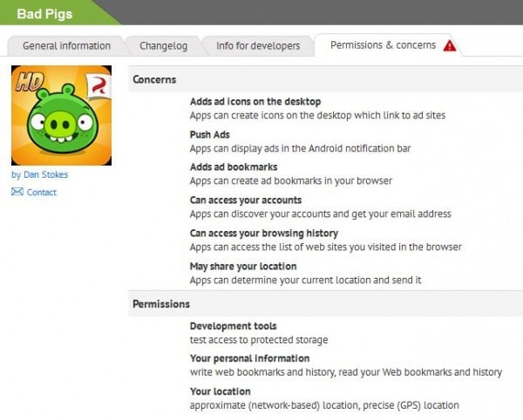Viewport: 523px width, 420px height.
Task: Click Can access your accounts heading
Action: click(246, 200)
